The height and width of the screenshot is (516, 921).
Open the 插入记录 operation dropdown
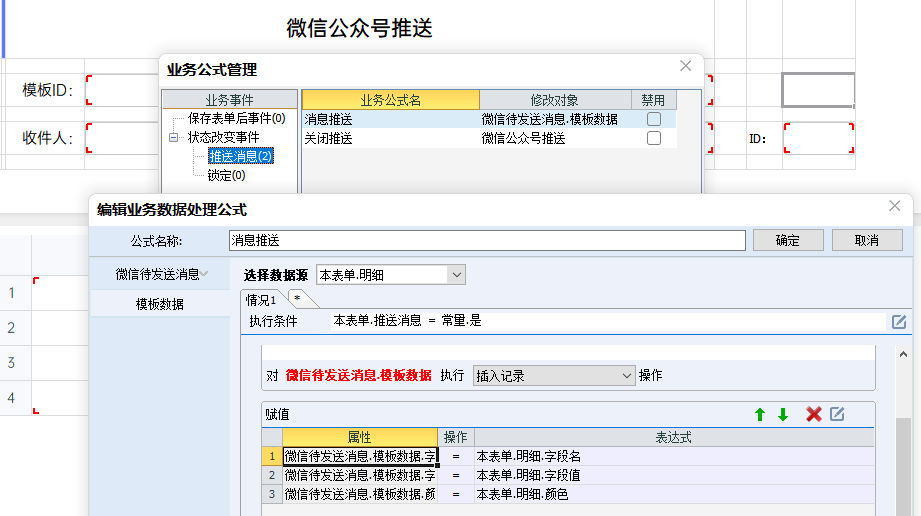[626, 376]
